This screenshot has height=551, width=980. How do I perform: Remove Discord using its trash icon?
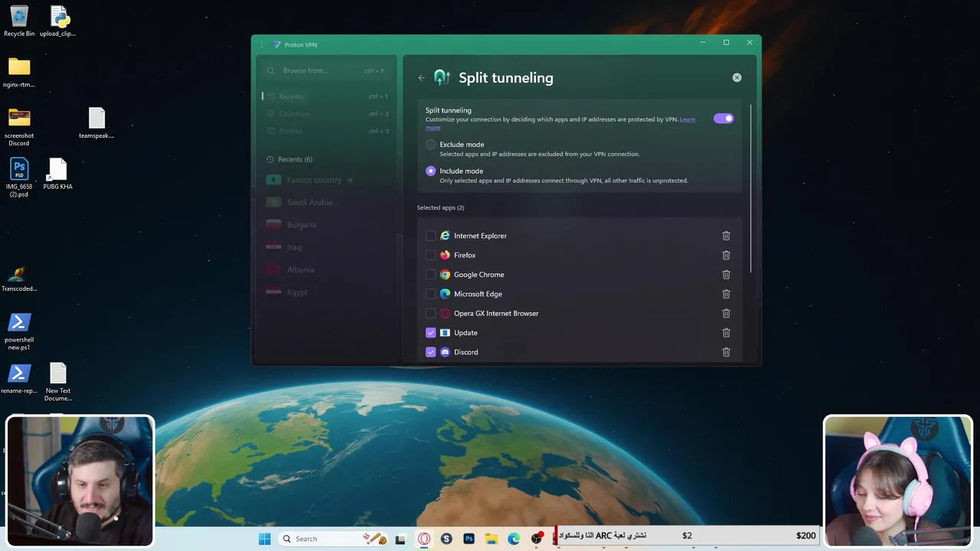click(x=726, y=352)
